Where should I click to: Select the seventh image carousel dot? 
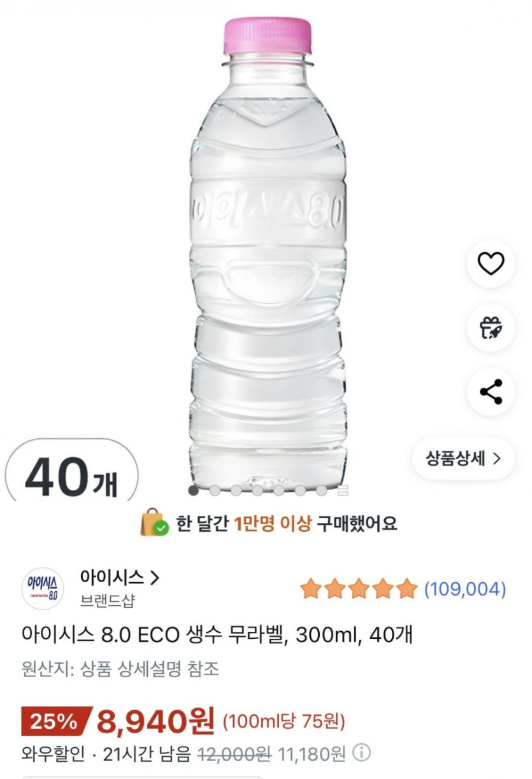[x=322, y=490]
